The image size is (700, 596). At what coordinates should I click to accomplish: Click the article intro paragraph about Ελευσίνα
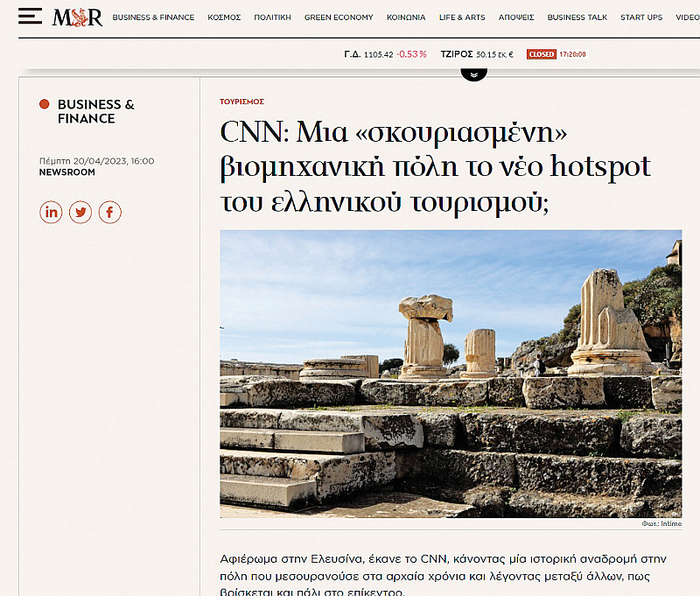(443, 576)
